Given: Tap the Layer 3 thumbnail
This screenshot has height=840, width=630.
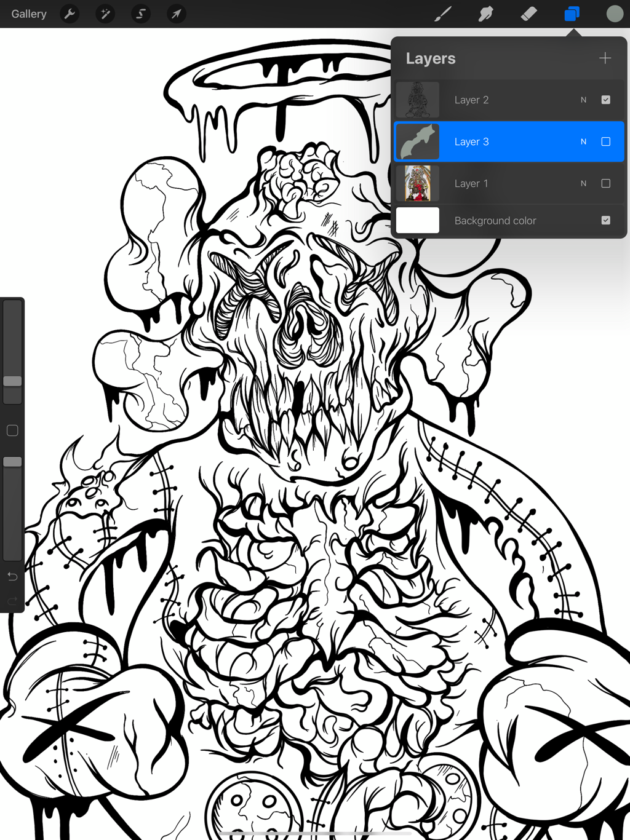Looking at the screenshot, I should pyautogui.click(x=418, y=141).
